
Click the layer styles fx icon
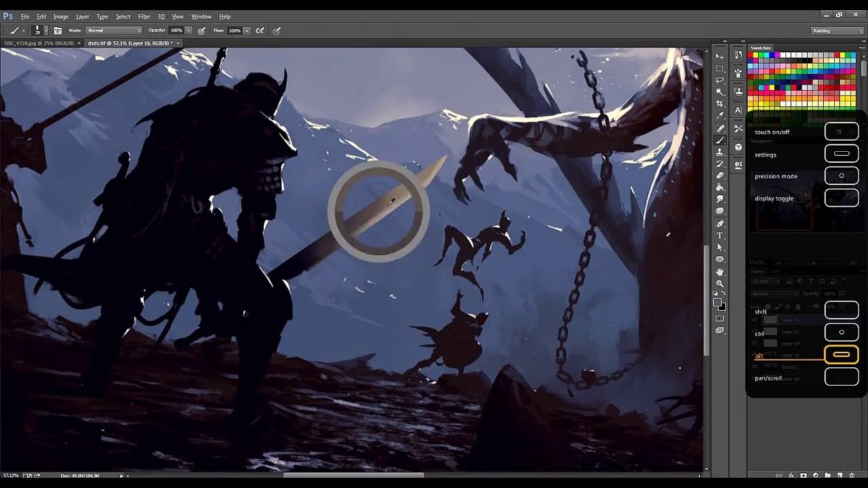(x=791, y=475)
